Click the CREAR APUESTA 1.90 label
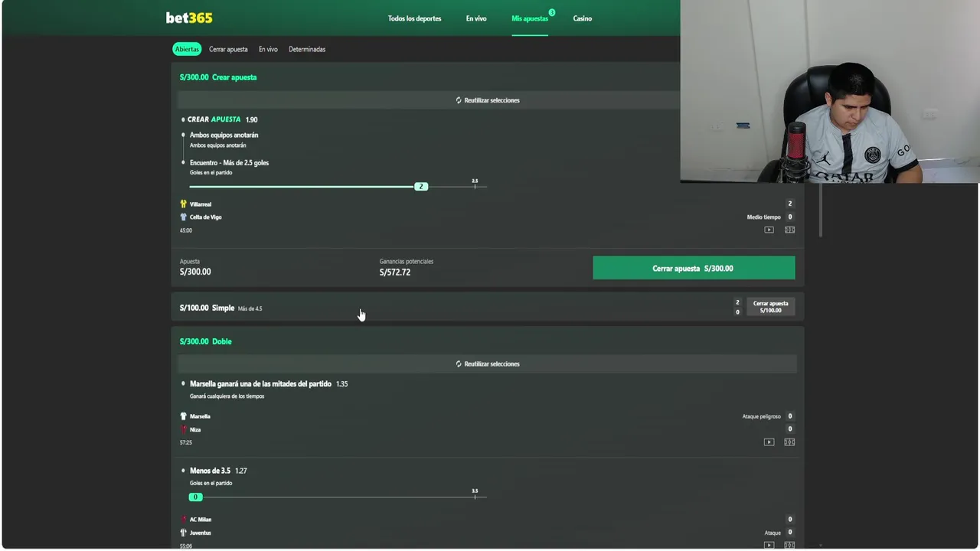 tap(223, 119)
